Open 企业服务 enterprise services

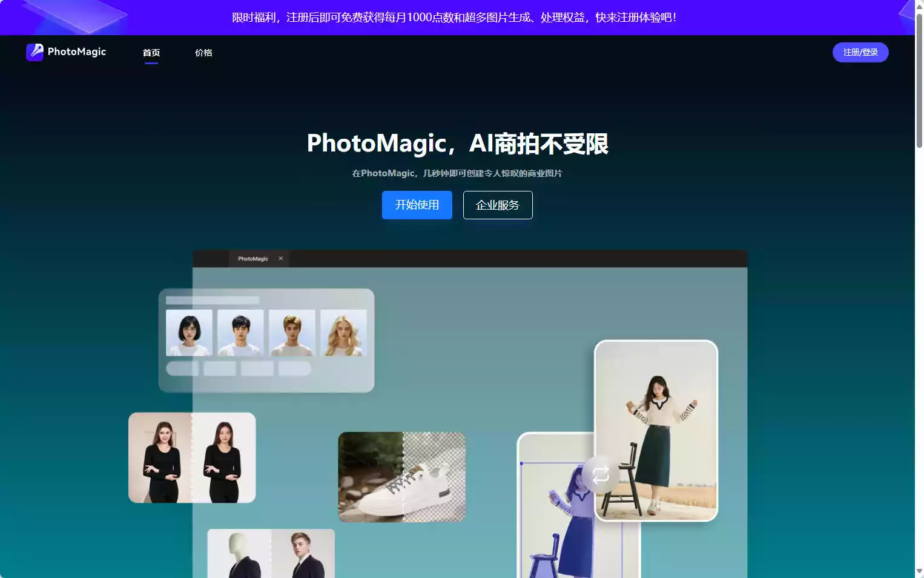point(497,205)
